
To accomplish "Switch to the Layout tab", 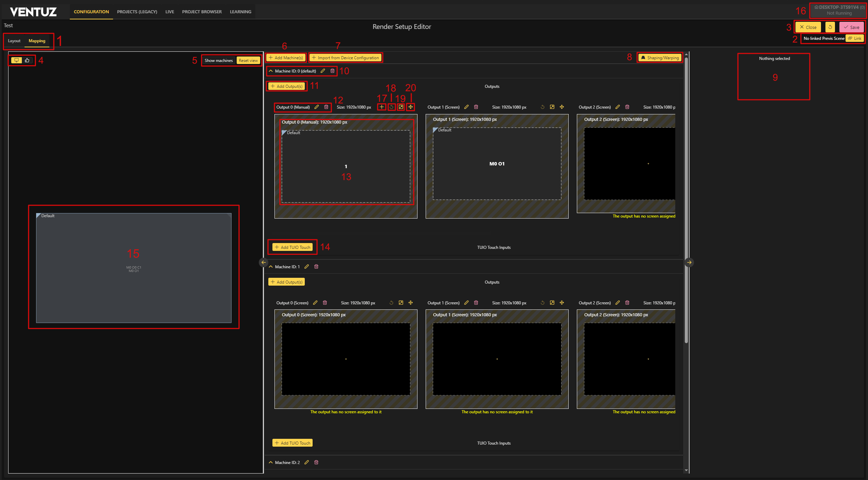I will click(14, 41).
